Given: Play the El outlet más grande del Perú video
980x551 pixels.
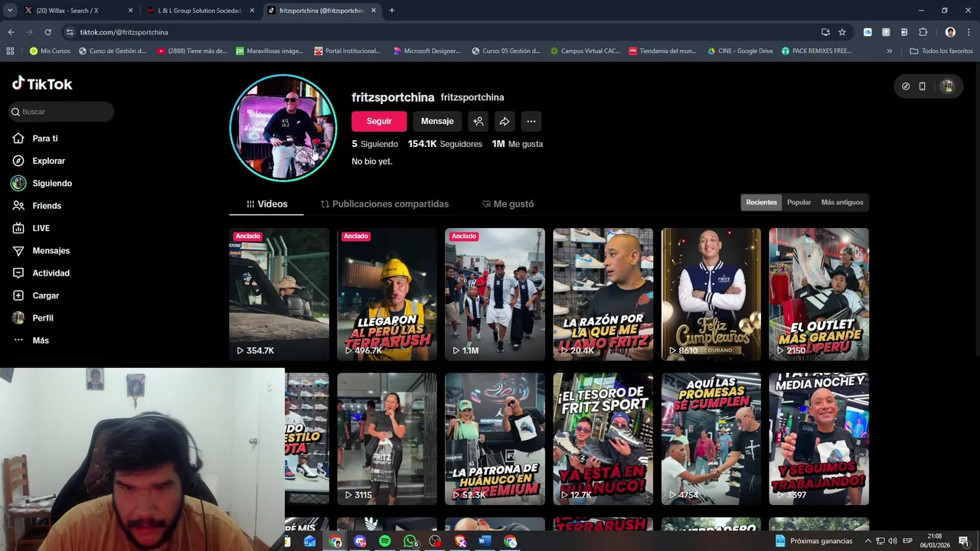Looking at the screenshot, I should 819,294.
